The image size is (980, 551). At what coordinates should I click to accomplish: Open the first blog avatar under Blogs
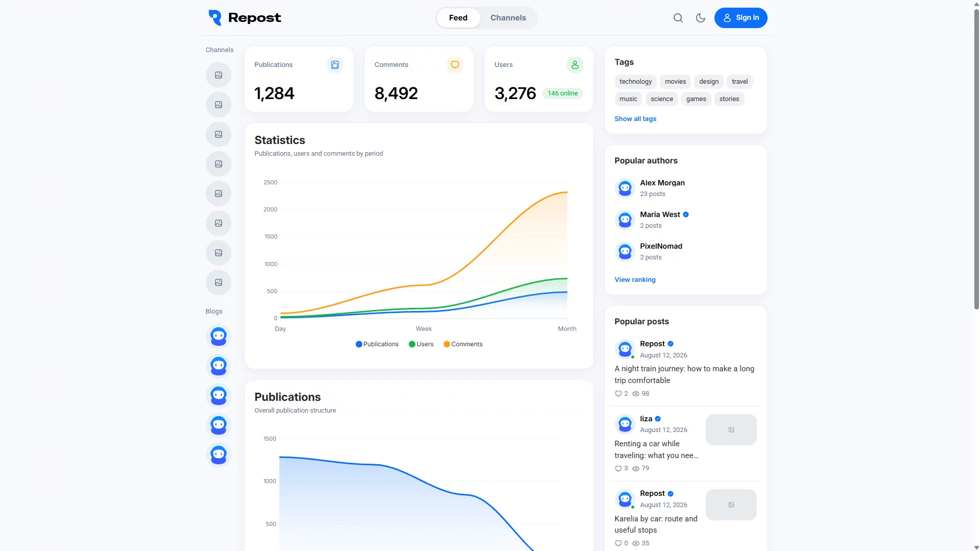tap(218, 337)
